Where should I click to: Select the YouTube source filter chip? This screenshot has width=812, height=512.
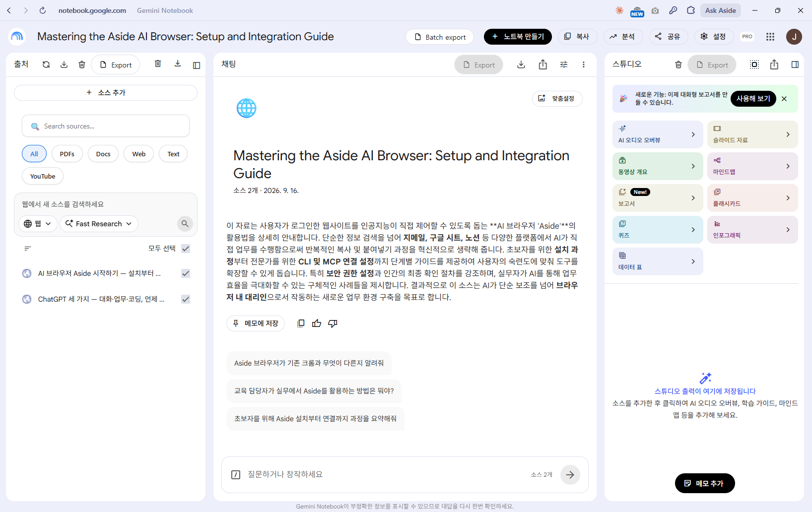point(43,176)
